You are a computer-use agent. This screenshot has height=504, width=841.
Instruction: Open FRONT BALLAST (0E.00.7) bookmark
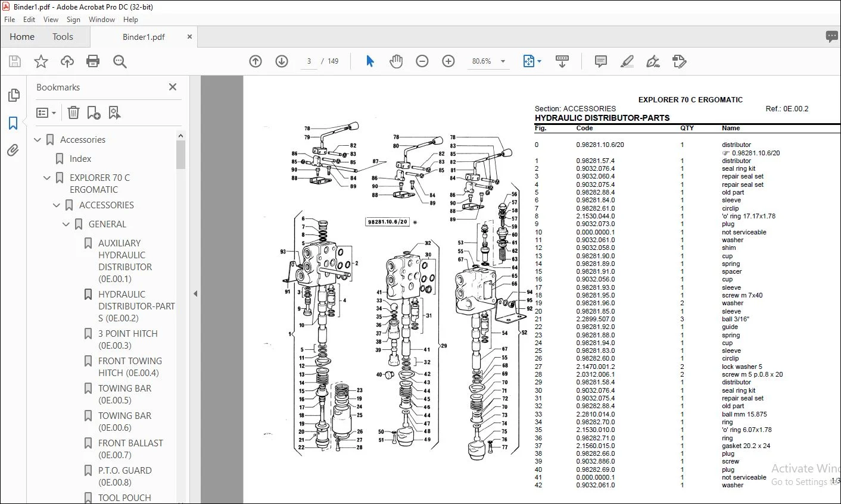point(130,449)
